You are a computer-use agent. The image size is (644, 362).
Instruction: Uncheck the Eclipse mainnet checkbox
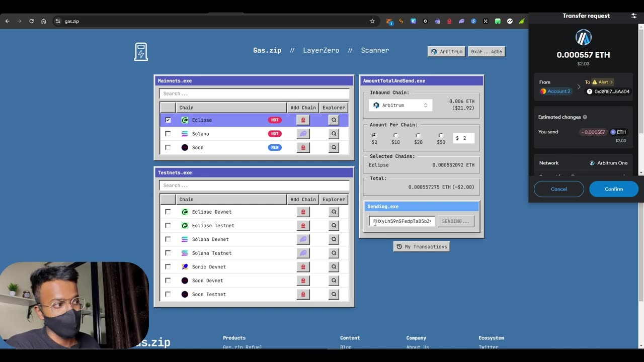click(x=168, y=120)
